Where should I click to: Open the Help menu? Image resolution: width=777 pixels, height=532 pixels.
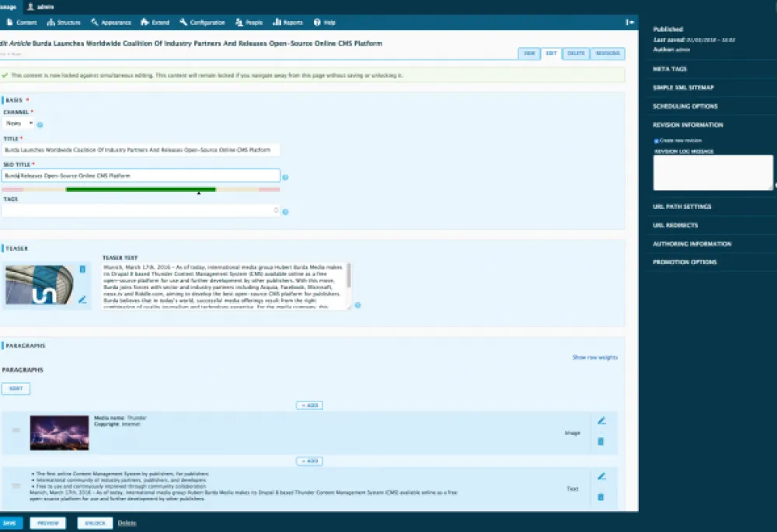pyautogui.click(x=325, y=23)
